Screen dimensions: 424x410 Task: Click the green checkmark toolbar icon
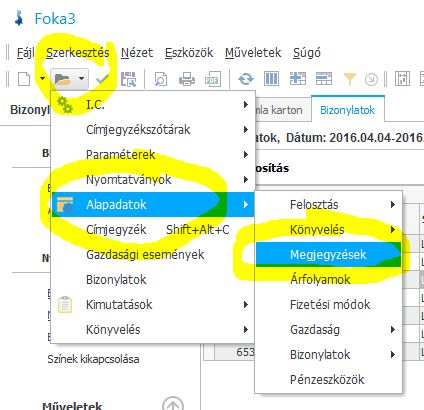[x=102, y=79]
